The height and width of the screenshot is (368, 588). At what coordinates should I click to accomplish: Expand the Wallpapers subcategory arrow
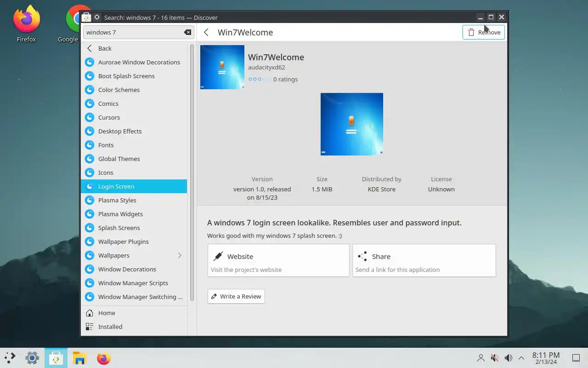point(180,255)
